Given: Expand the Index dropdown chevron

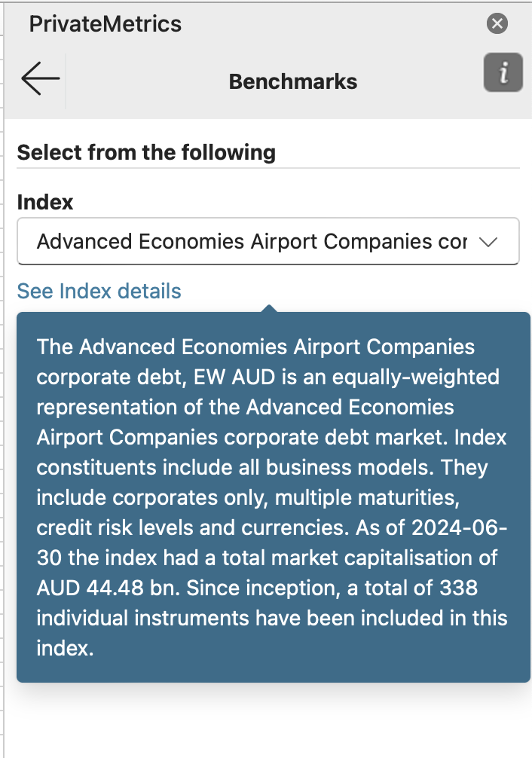Looking at the screenshot, I should pyautogui.click(x=488, y=242).
